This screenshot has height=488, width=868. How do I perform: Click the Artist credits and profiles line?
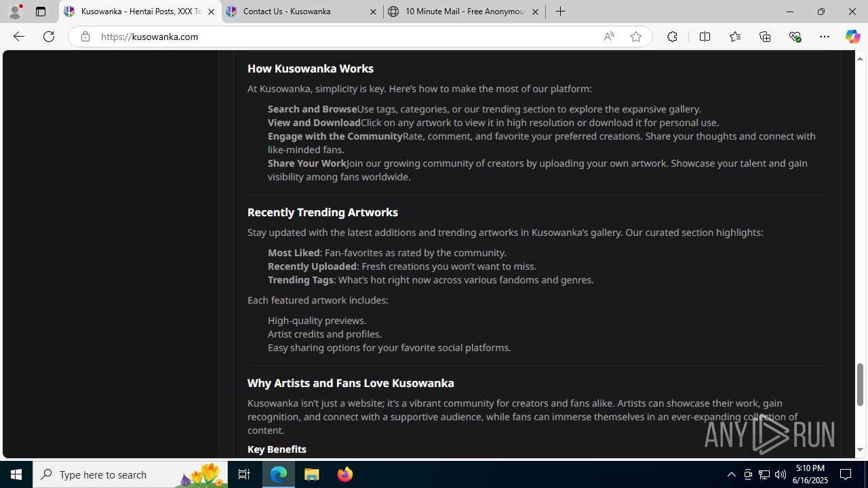pos(325,334)
